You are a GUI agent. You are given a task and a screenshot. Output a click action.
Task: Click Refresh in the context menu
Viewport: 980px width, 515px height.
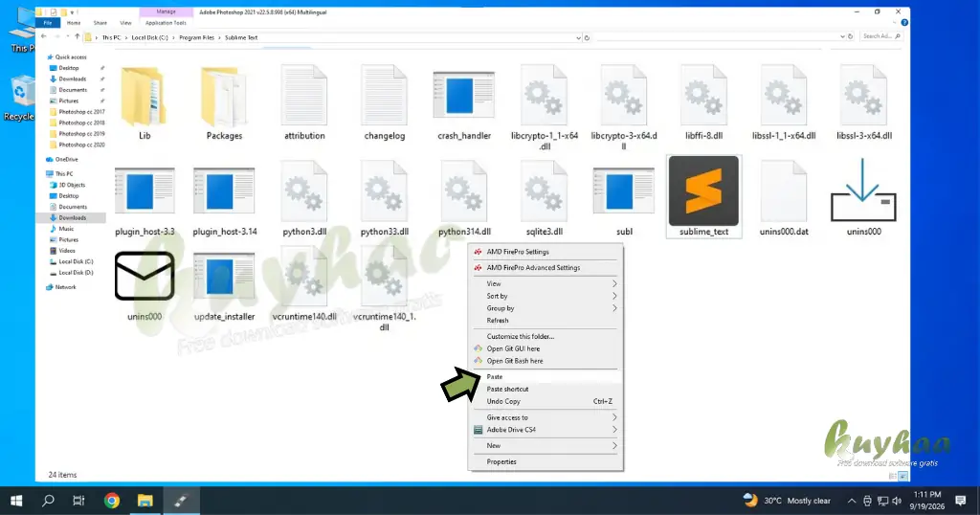(x=545, y=320)
